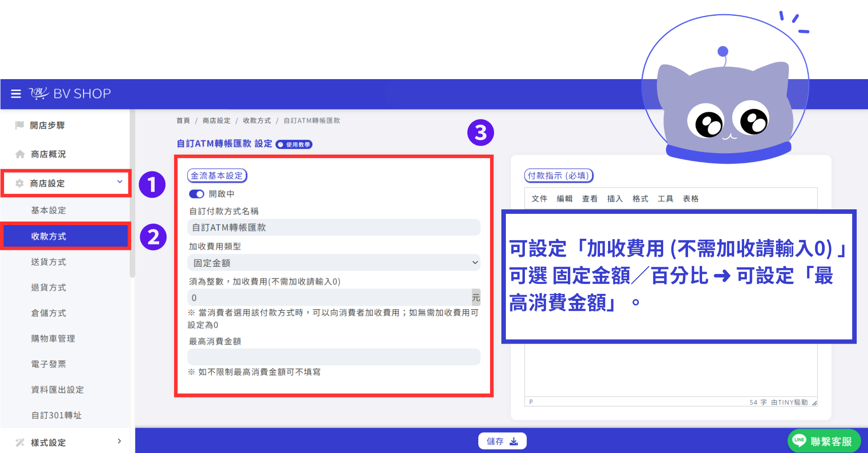Open the 查看 editor menu
The image size is (868, 453).
(x=590, y=198)
